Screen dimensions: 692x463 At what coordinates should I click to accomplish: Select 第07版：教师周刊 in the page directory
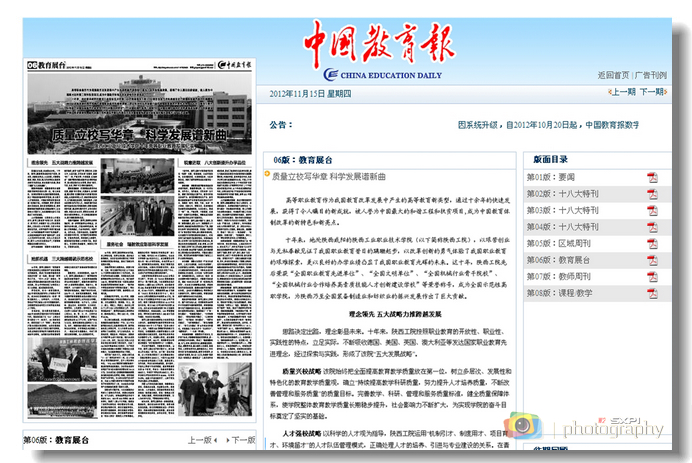(x=566, y=276)
